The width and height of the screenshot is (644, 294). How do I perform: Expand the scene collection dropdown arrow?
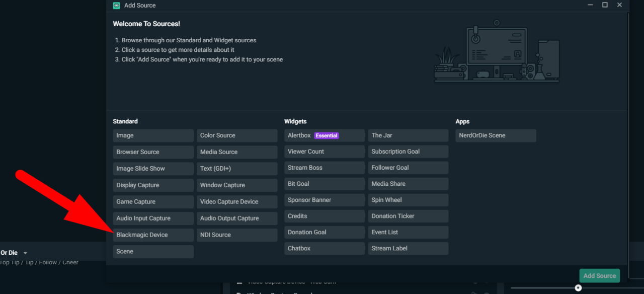point(25,253)
